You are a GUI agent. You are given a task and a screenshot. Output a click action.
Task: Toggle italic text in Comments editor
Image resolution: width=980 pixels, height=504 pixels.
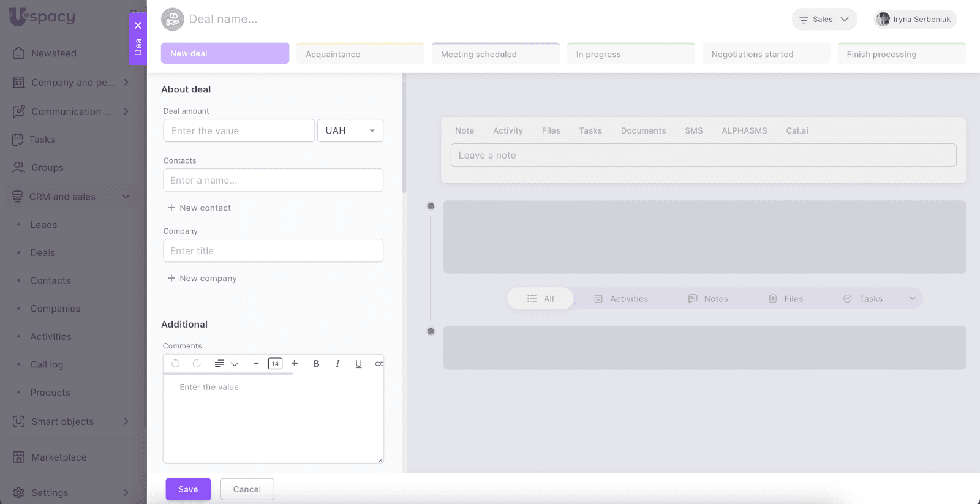pyautogui.click(x=337, y=364)
